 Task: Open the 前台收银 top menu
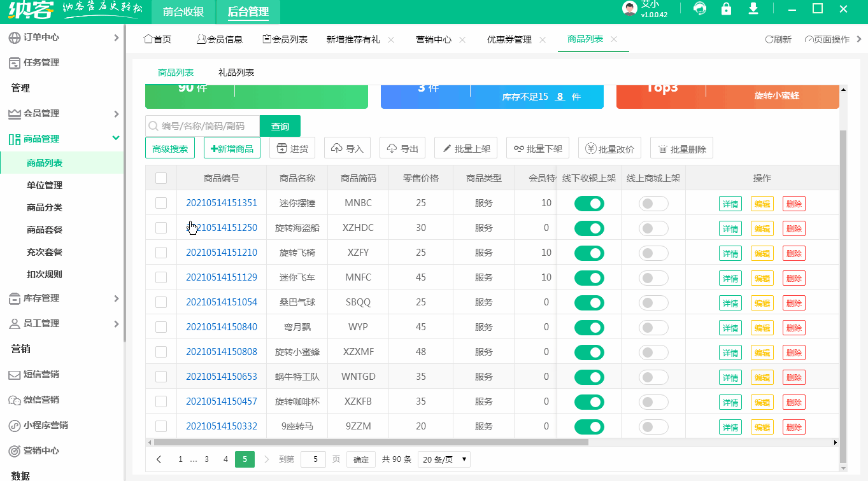pos(183,12)
